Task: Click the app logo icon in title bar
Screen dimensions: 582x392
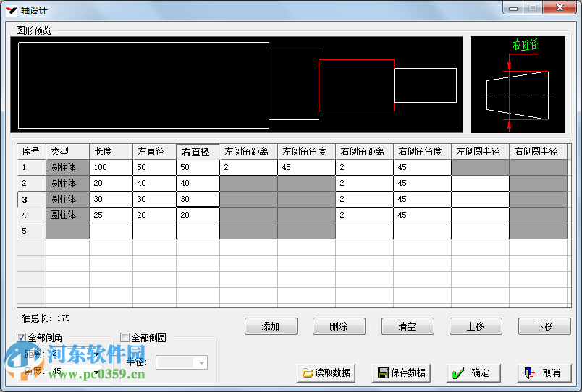Action: pos(12,10)
